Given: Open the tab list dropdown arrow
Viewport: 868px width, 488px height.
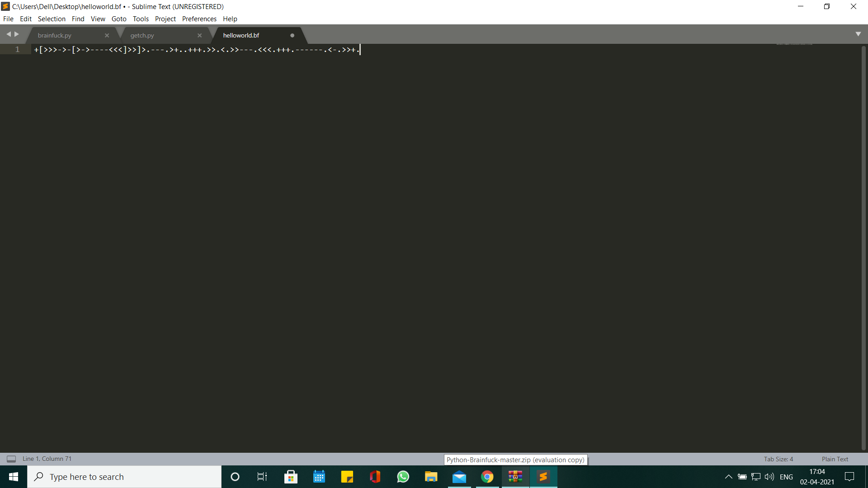Looking at the screenshot, I should 858,34.
